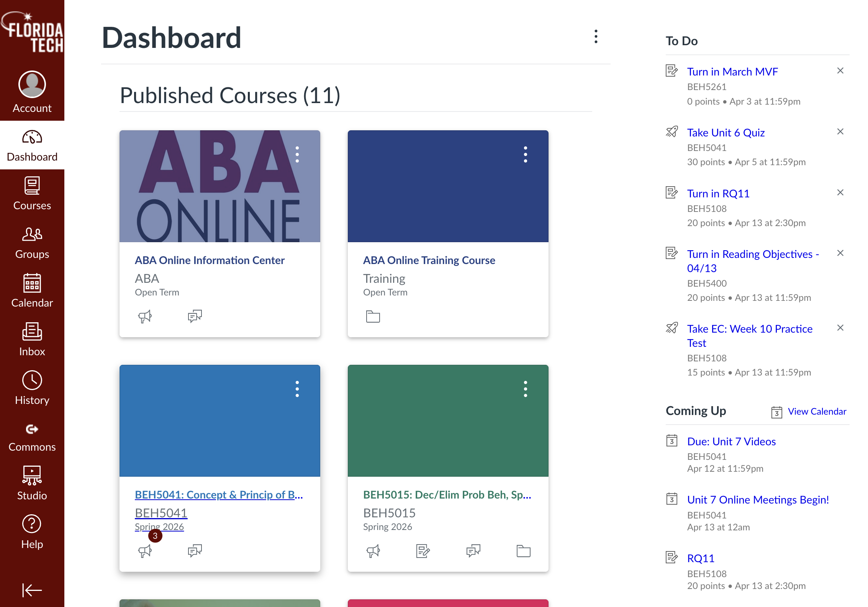Open ABA Online Training Course title link

click(x=429, y=260)
